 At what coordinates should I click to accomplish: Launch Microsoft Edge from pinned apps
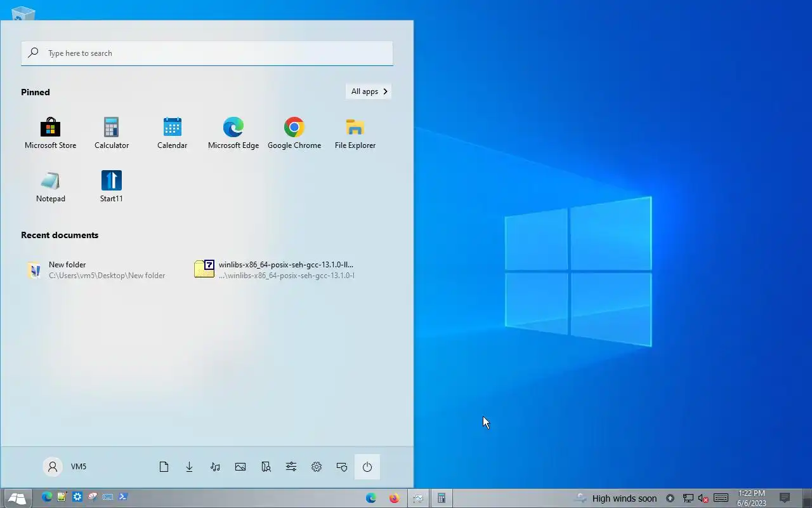[233, 133]
